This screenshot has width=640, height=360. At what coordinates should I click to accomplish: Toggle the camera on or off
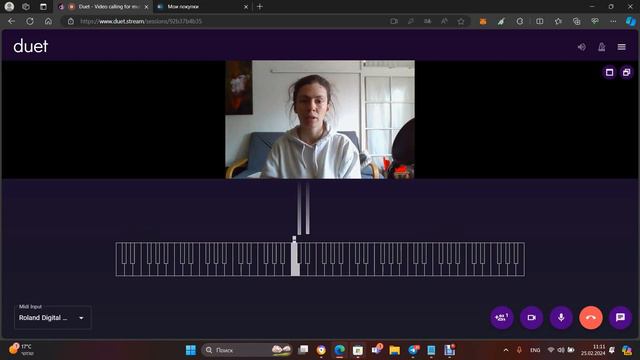point(531,317)
